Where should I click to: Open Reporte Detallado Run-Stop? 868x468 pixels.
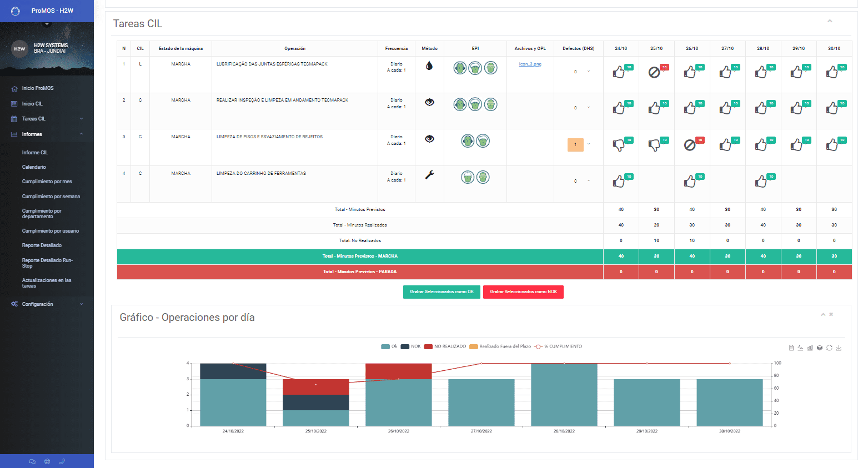pos(47,263)
